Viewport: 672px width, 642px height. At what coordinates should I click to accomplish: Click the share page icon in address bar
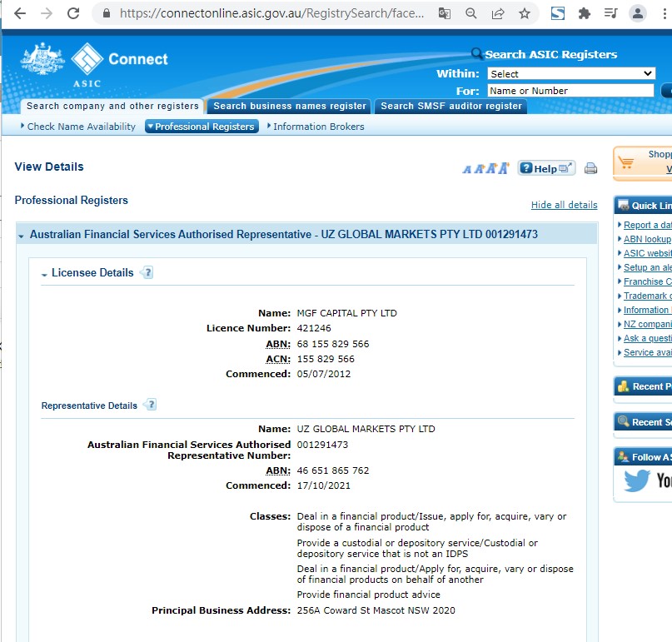[x=498, y=13]
